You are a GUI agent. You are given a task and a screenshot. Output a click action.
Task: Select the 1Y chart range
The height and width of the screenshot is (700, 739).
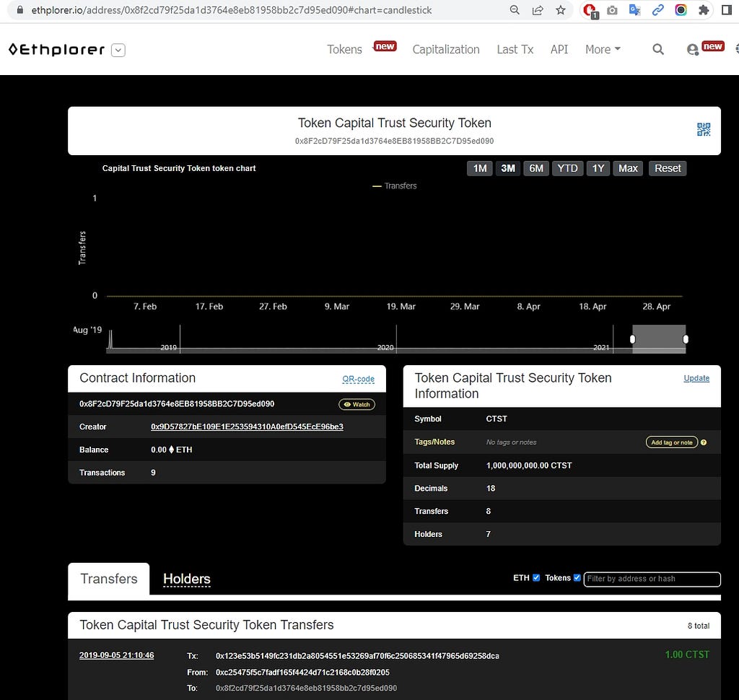[598, 168]
